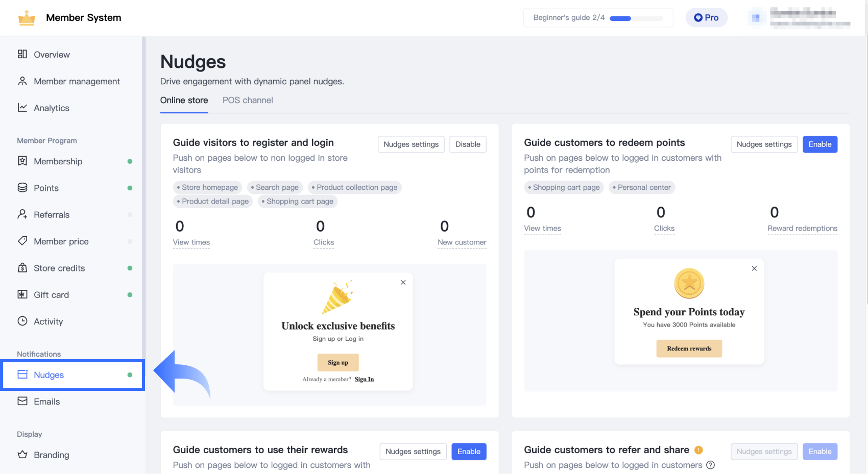Click the Sign In link in preview
868x474 pixels.
364,379
